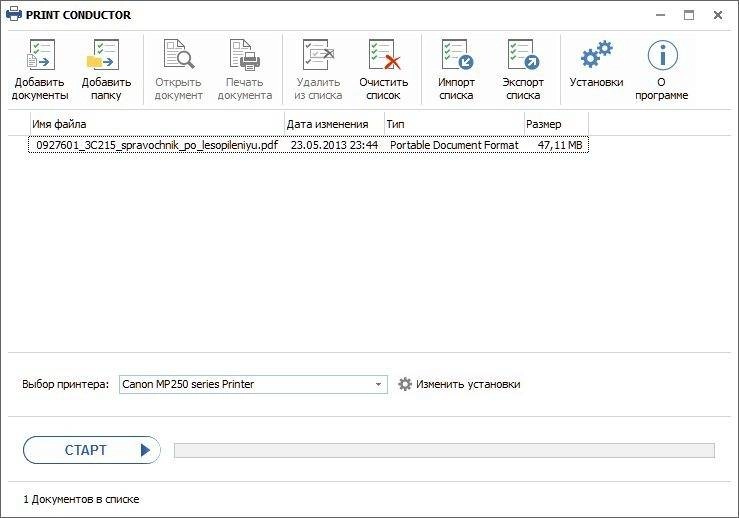Open the Выбор принтера dropdown arrow
This screenshot has height=518, width=739.
pyautogui.click(x=378, y=385)
